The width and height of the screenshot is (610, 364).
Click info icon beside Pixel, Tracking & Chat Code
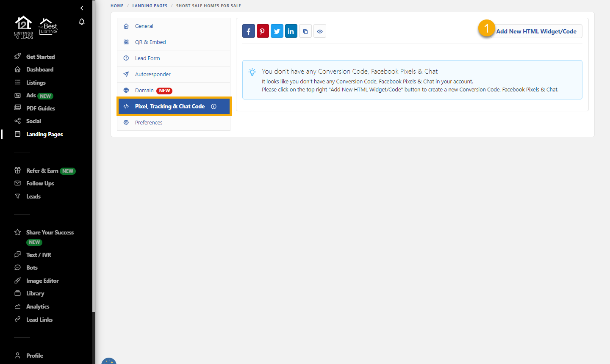[x=214, y=107]
